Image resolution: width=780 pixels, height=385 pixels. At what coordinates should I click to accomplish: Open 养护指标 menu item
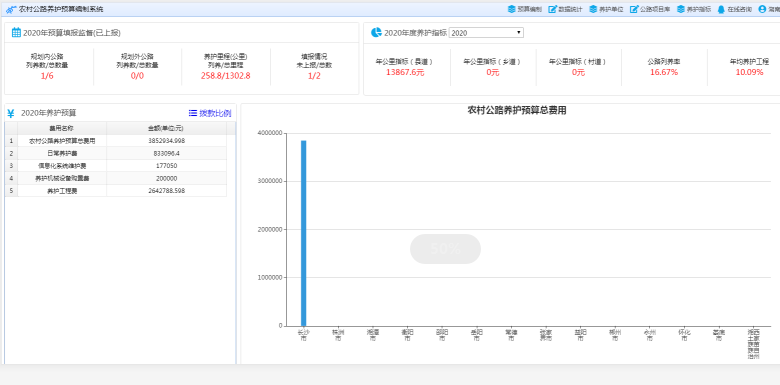click(x=693, y=9)
